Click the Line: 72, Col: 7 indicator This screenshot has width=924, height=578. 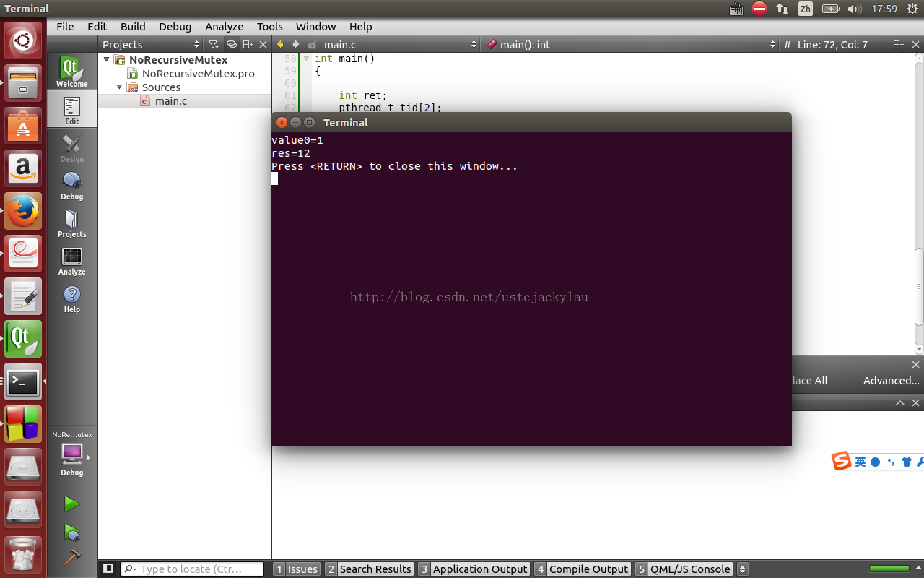(832, 45)
